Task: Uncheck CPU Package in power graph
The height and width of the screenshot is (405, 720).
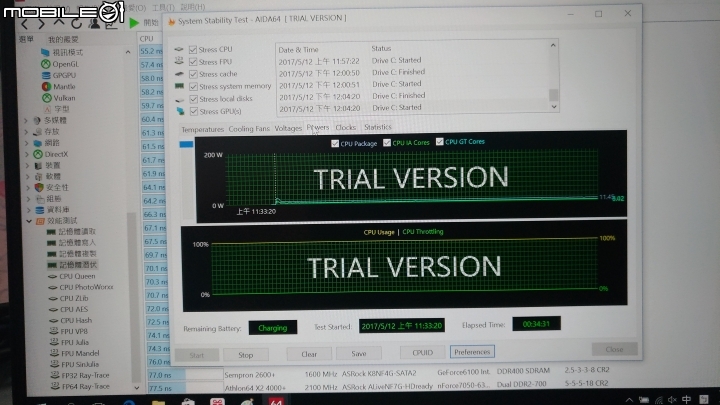Action: (x=335, y=143)
